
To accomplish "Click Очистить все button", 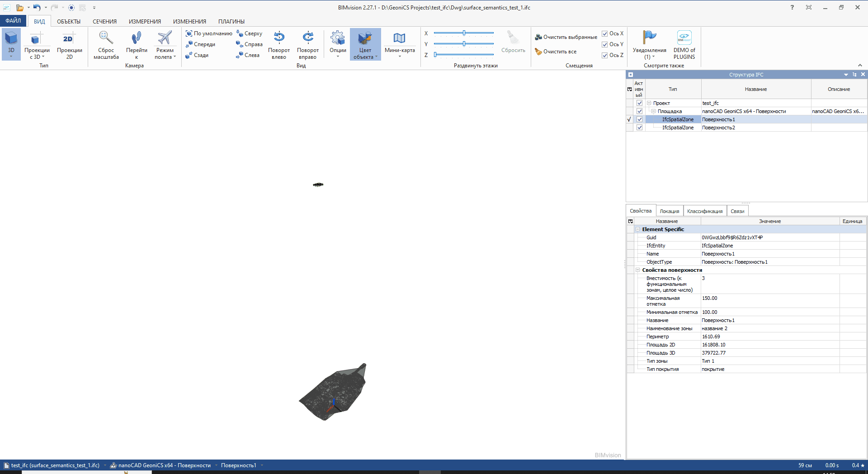I will coord(556,52).
